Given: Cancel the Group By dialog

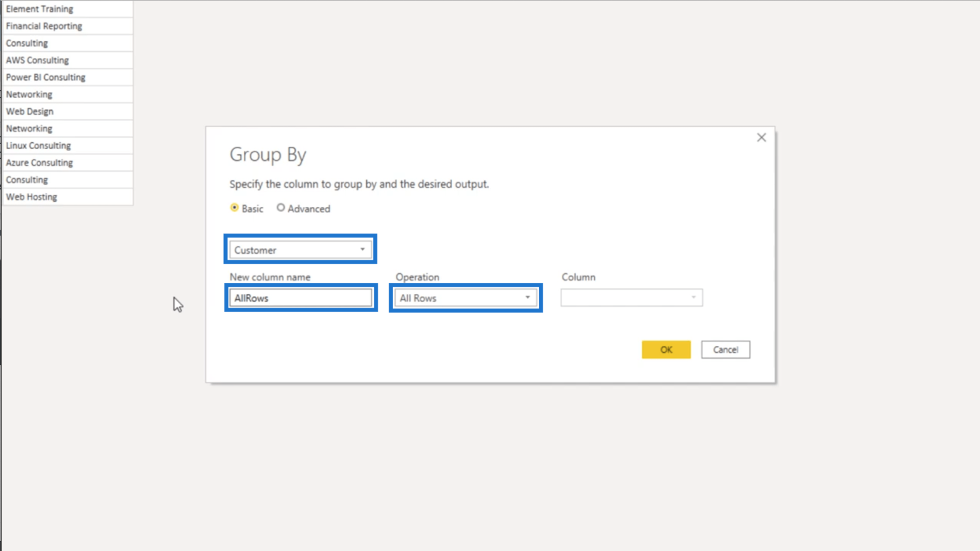Looking at the screenshot, I should tap(725, 350).
